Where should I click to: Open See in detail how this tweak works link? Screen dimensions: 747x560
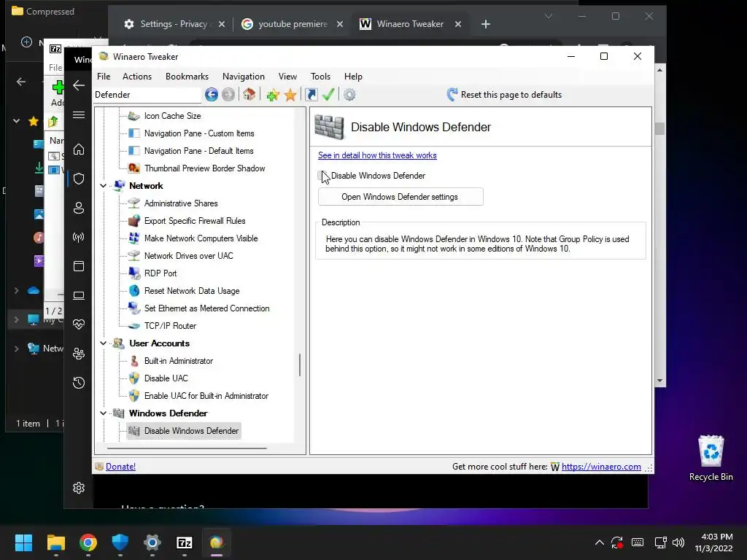377,155
